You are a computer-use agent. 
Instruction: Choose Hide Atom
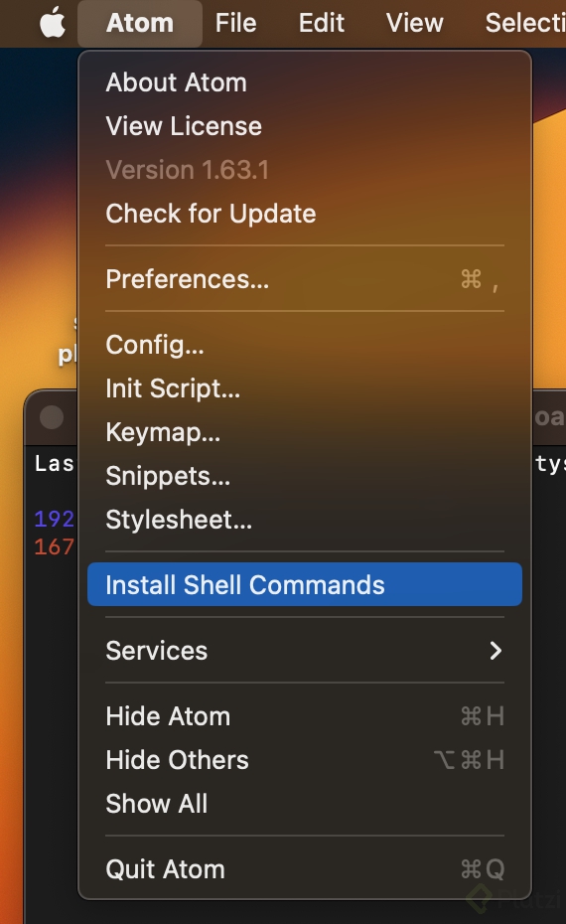[305, 716]
